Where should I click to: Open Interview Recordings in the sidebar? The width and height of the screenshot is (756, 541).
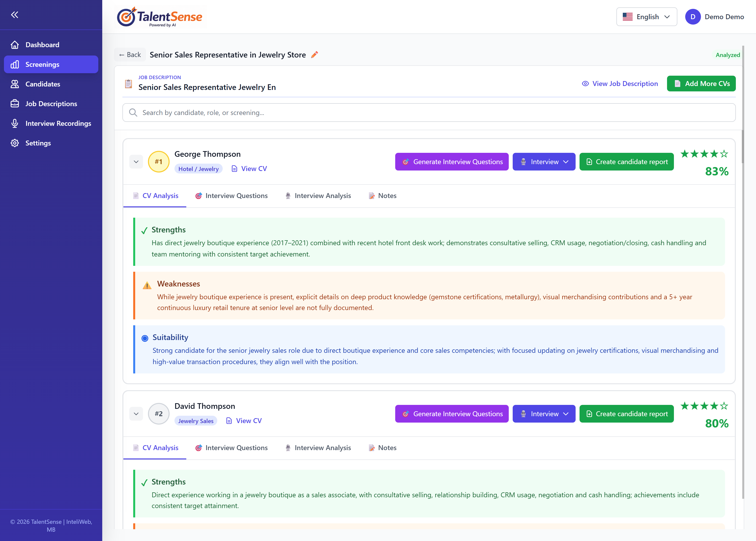tap(58, 123)
